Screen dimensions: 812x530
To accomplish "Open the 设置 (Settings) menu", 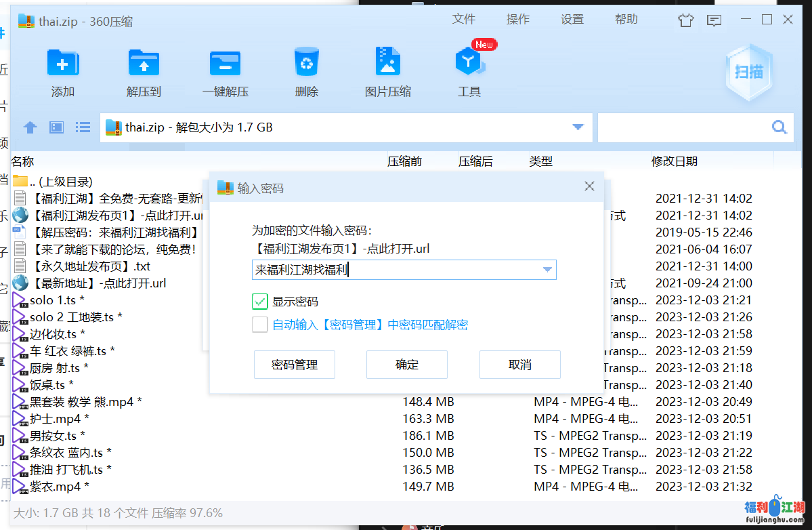I will point(572,19).
